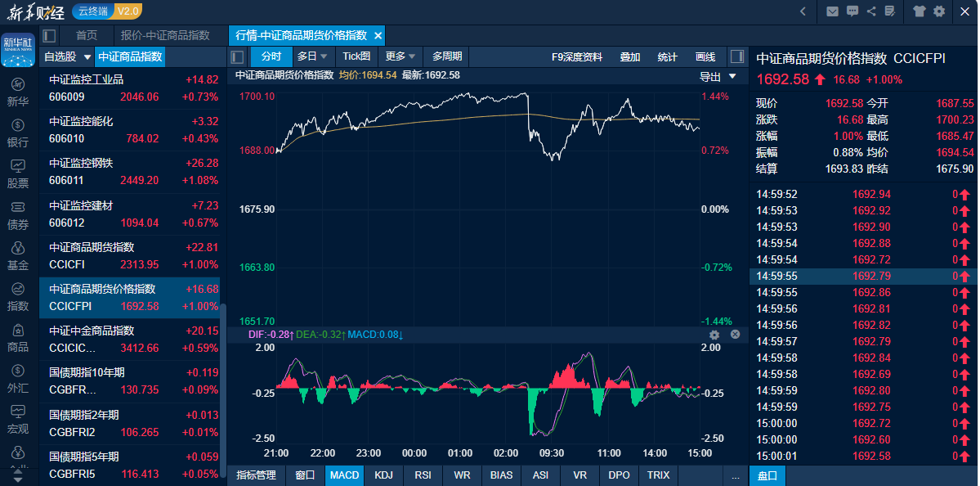Close the 行情-中证商品期货价格指数 tab

378,36
